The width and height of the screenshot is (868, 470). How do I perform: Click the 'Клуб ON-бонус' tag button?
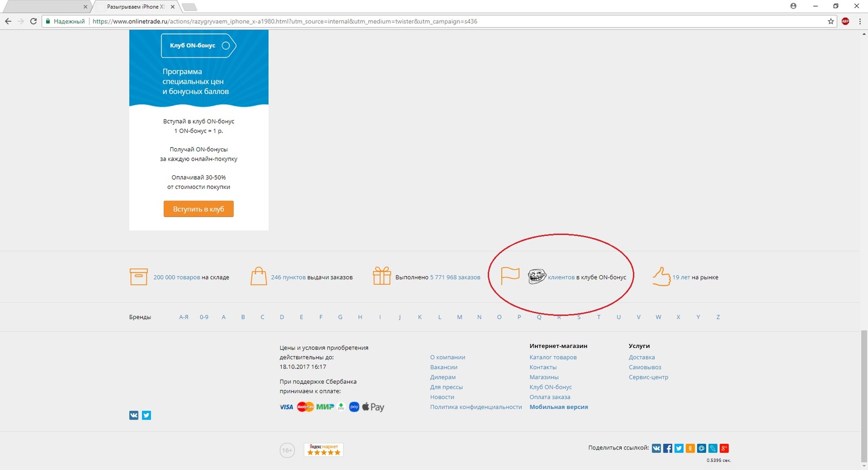coord(198,46)
